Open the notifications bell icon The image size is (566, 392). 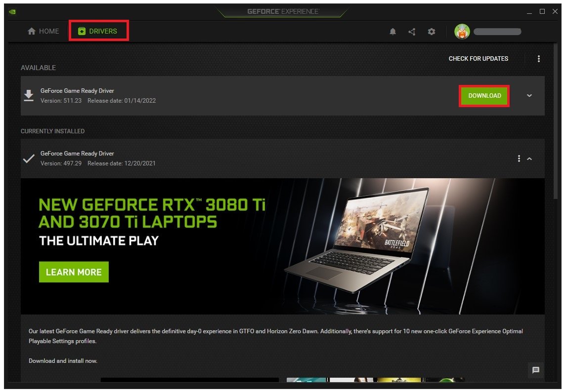tap(392, 32)
